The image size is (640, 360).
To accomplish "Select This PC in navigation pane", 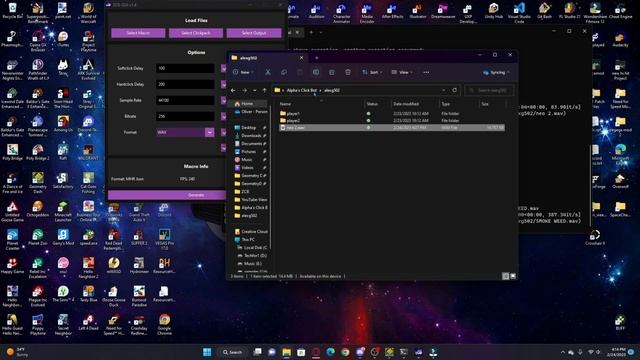I will point(248,240).
